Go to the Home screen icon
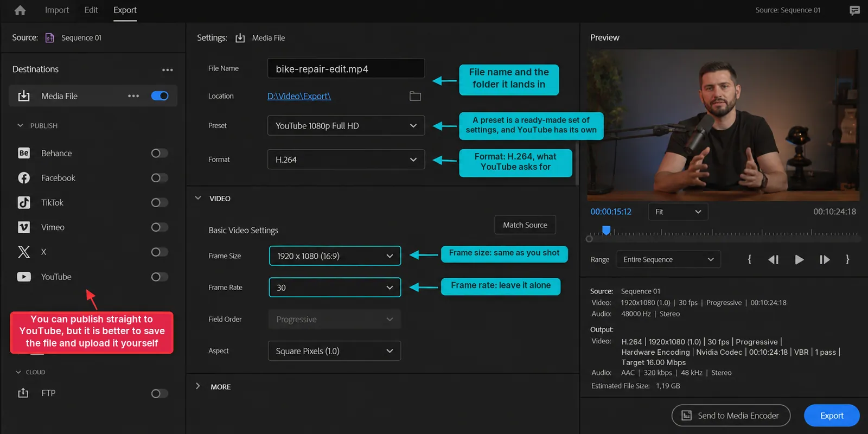This screenshot has height=434, width=868. click(x=20, y=10)
